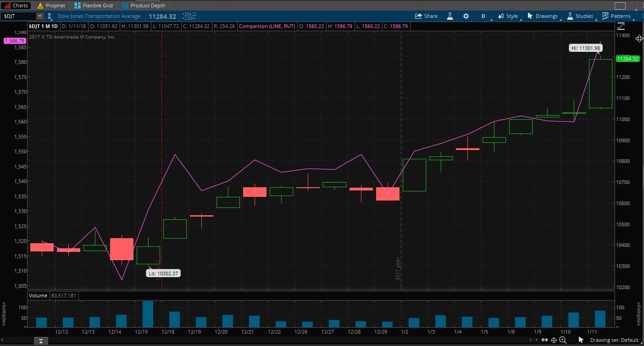Expand the symbol selector dropdown arrow

click(x=40, y=16)
